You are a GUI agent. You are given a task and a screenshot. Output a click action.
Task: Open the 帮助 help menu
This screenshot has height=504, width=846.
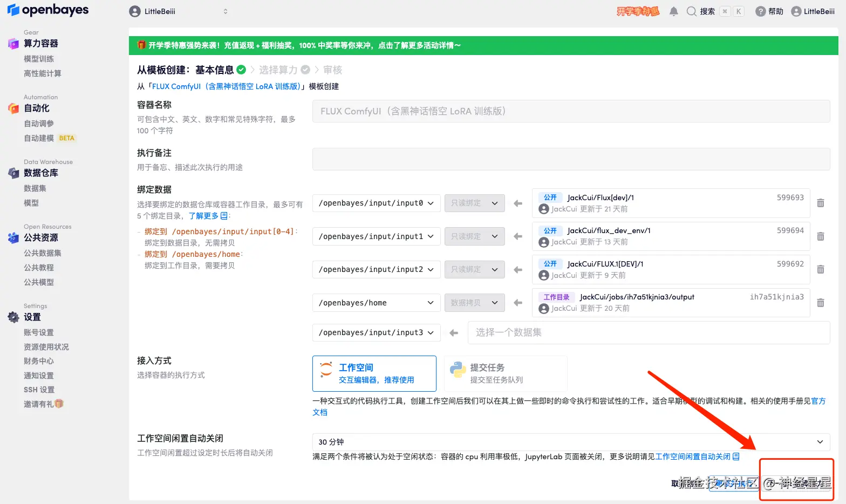coord(769,11)
